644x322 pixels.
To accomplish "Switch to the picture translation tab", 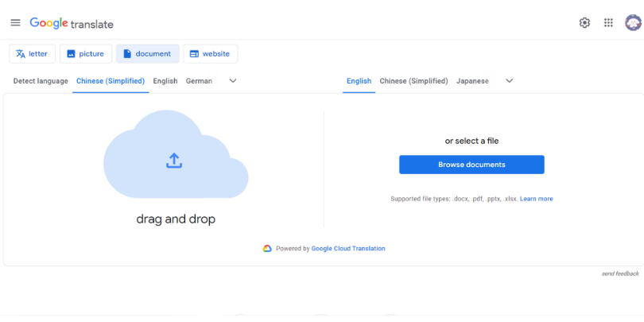I will 86,54.
